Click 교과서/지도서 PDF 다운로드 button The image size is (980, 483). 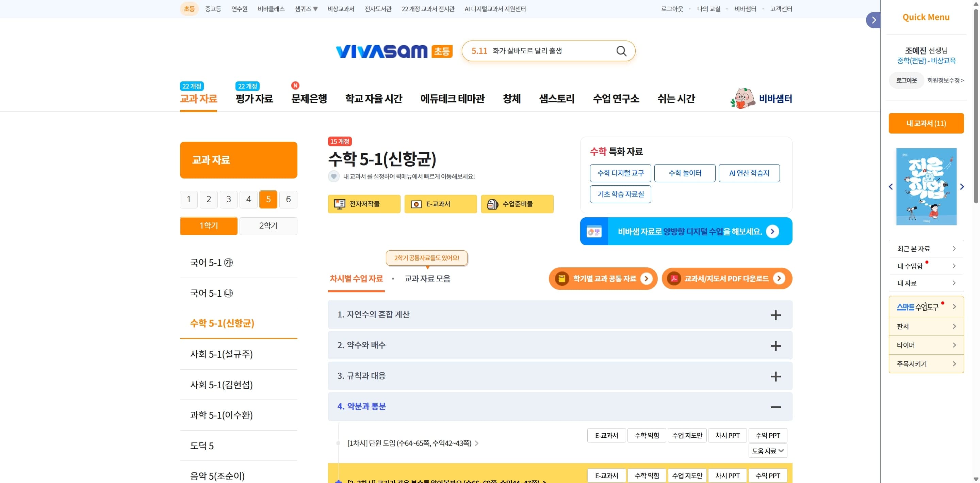pyautogui.click(x=727, y=278)
